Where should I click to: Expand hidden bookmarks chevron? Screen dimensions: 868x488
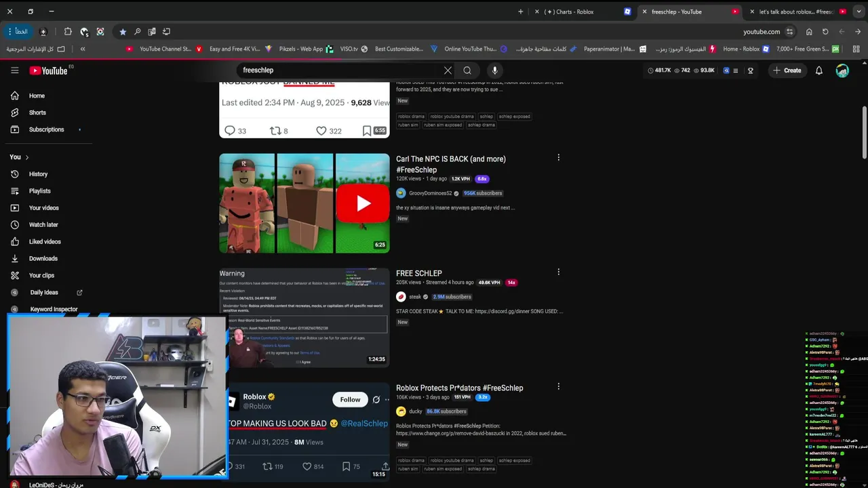[x=83, y=49]
